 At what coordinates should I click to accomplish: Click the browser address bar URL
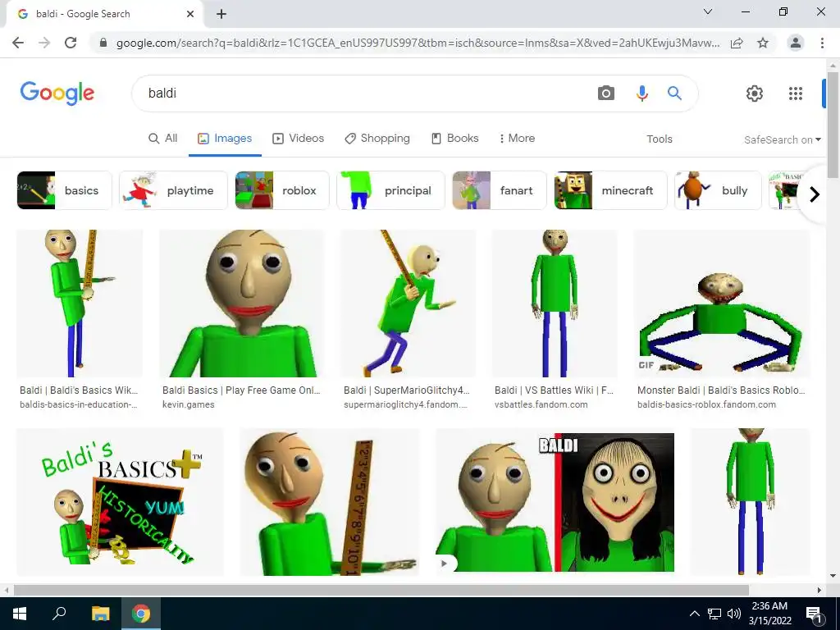418,43
